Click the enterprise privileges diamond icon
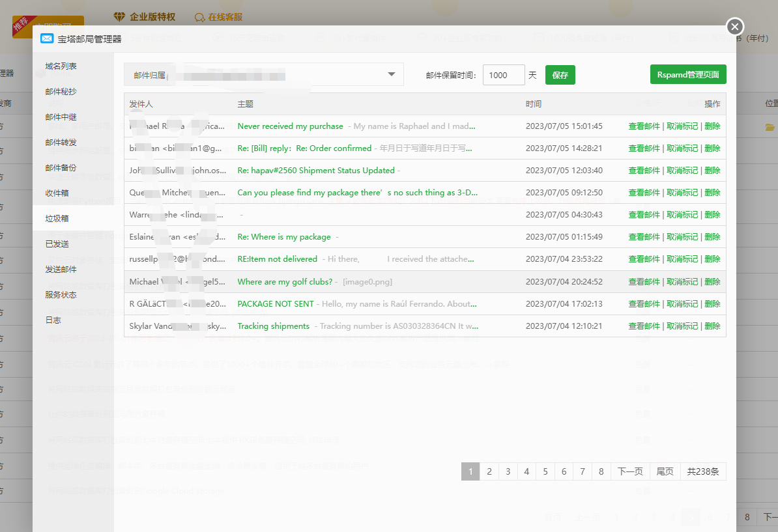 [119, 17]
